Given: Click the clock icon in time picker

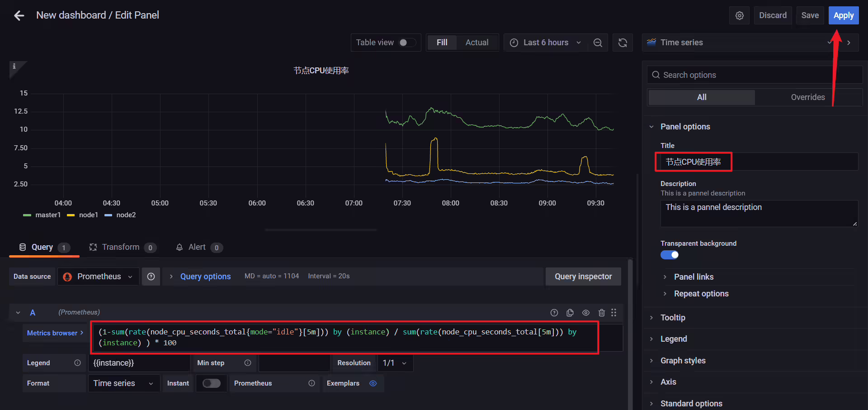Looking at the screenshot, I should [x=514, y=43].
